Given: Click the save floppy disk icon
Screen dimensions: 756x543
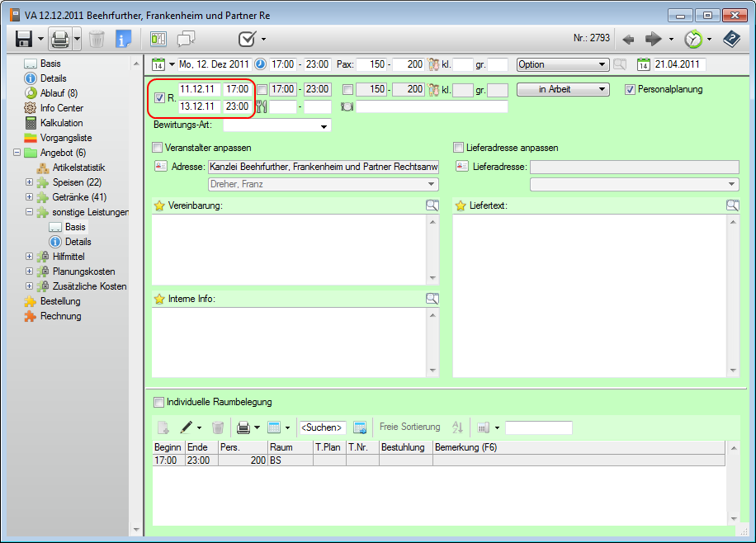Looking at the screenshot, I should click(24, 39).
